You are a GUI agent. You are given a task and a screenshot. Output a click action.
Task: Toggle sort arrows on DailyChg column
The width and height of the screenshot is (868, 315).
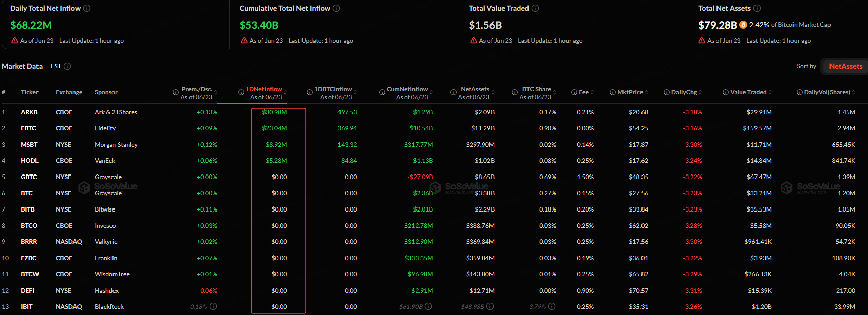700,92
